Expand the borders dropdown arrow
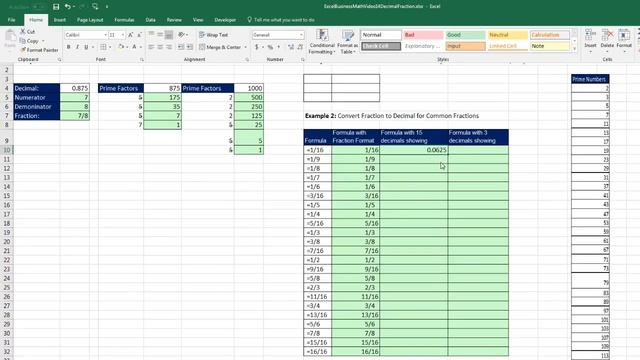 click(x=110, y=47)
